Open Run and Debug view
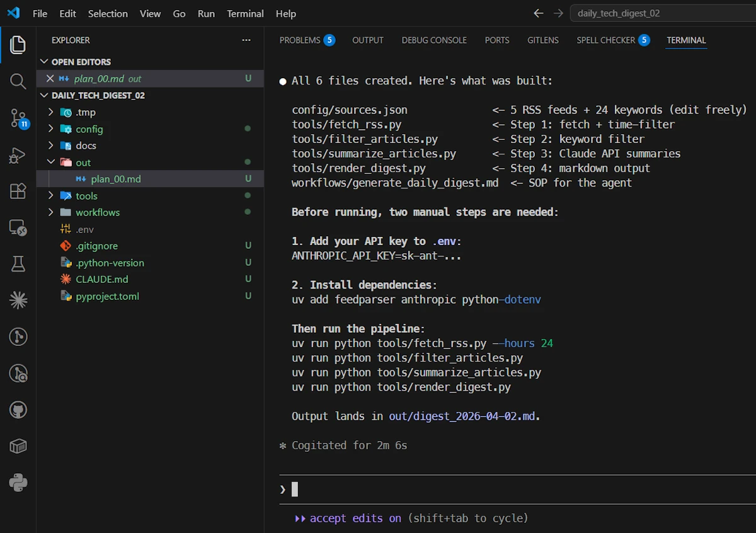This screenshot has height=533, width=756. tap(18, 155)
